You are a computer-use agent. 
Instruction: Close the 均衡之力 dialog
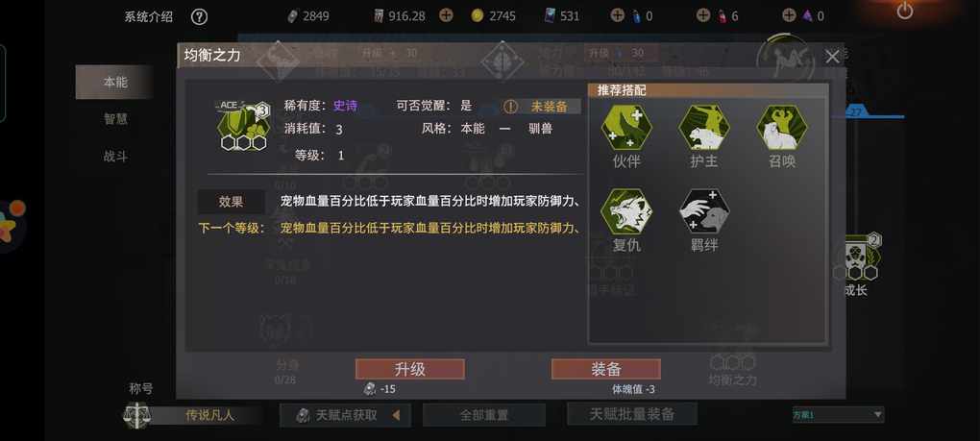[x=832, y=57]
